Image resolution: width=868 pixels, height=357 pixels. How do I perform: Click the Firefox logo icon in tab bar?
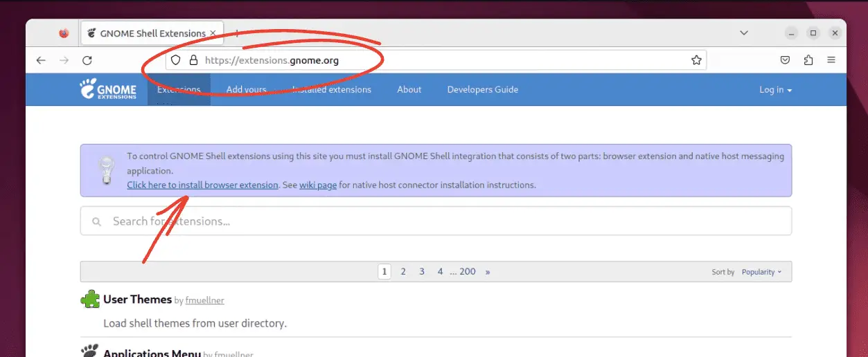pyautogui.click(x=64, y=33)
